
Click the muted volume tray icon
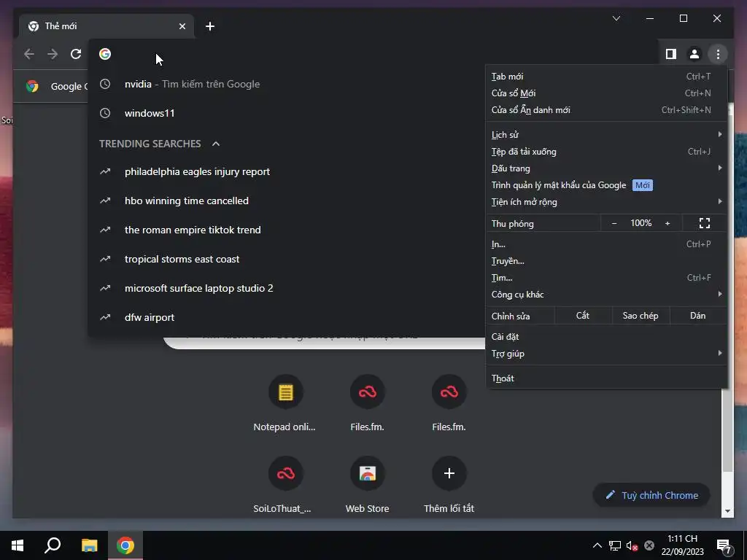click(632, 545)
